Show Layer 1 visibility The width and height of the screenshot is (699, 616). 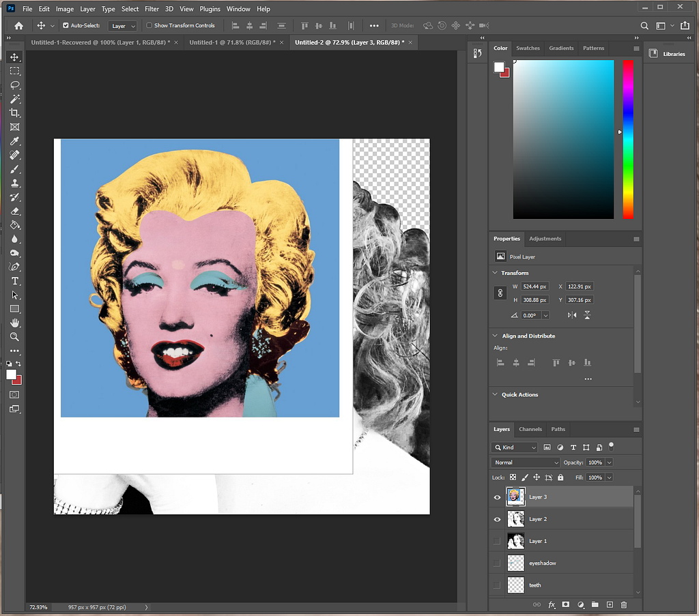click(x=497, y=541)
